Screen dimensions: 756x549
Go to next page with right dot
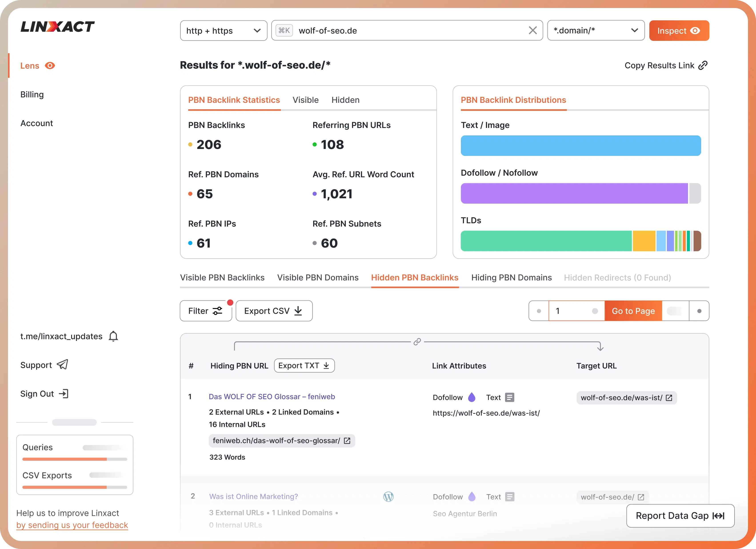(699, 311)
